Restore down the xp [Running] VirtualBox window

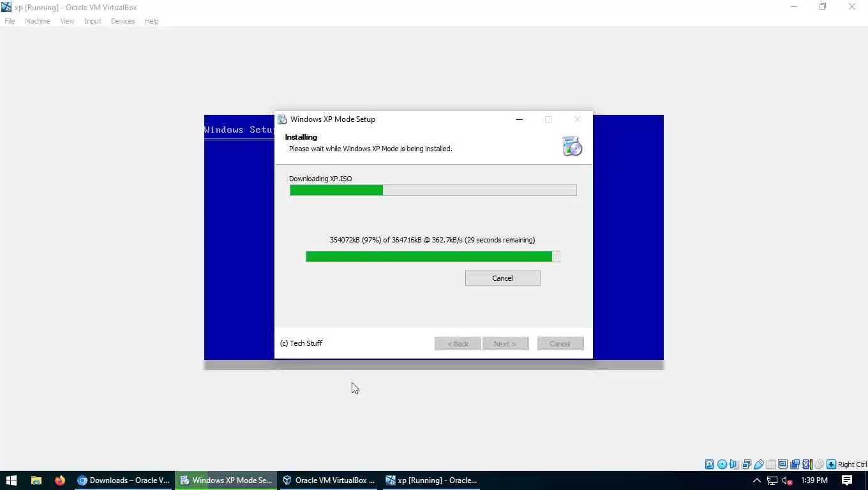pos(823,7)
